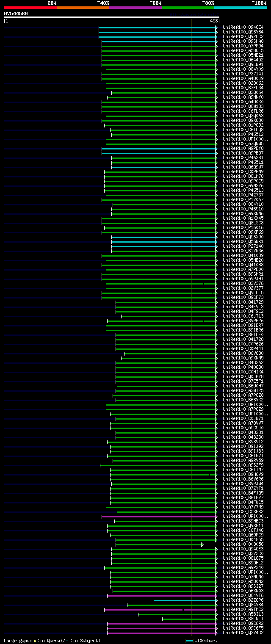Viewport: 271px width, 644px height.
Task: Select the UniRef100_P46512 label
Action: (243, 135)
